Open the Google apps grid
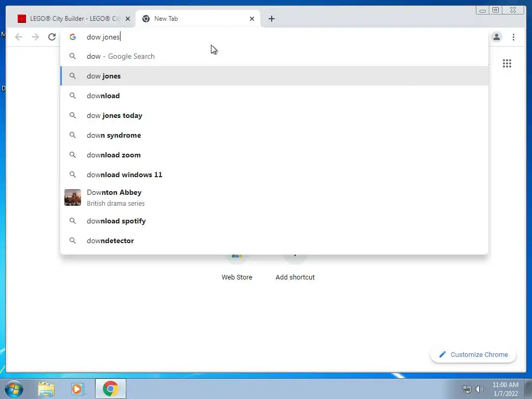This screenshot has height=399, width=532. 507,63
